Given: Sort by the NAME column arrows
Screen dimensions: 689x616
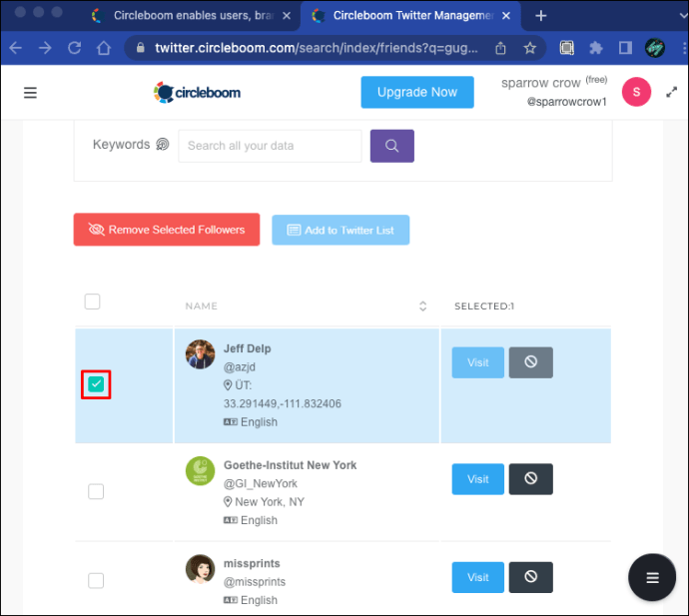Looking at the screenshot, I should [422, 306].
